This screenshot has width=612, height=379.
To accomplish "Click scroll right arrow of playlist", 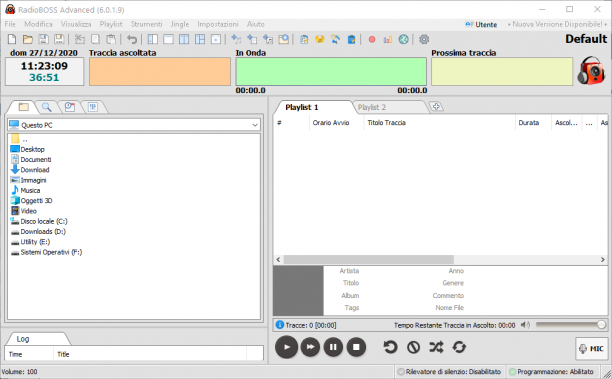I will tap(603, 260).
